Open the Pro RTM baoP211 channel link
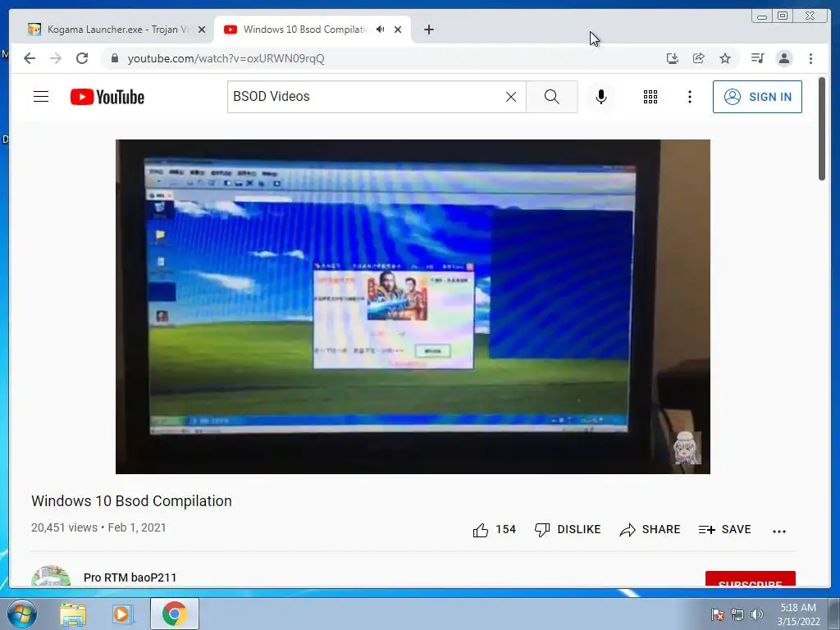Image resolution: width=840 pixels, height=630 pixels. (x=130, y=577)
